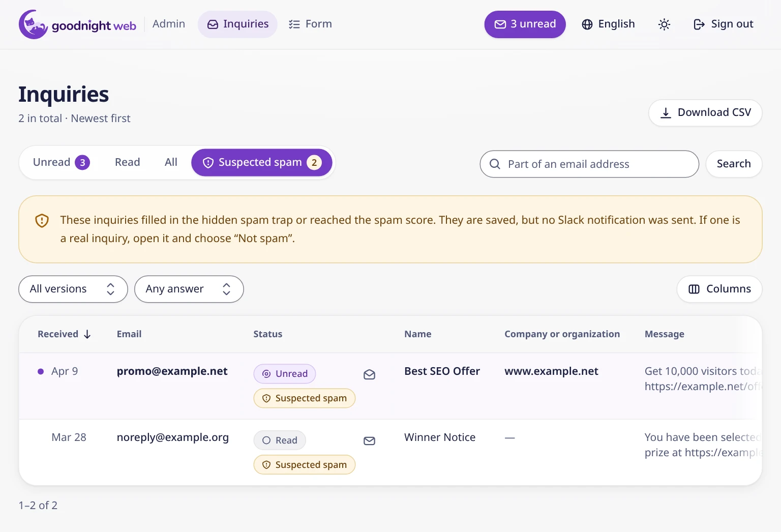Switch to the Unread tab

[61, 162]
